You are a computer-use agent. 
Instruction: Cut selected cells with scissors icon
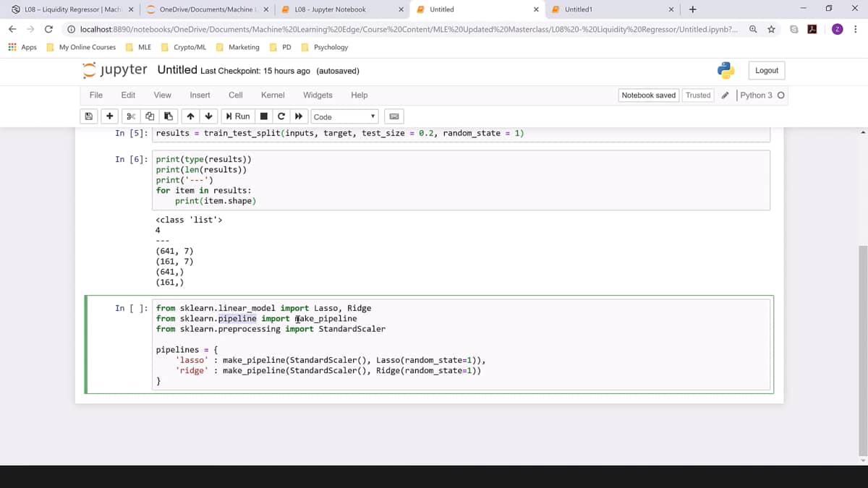(130, 116)
